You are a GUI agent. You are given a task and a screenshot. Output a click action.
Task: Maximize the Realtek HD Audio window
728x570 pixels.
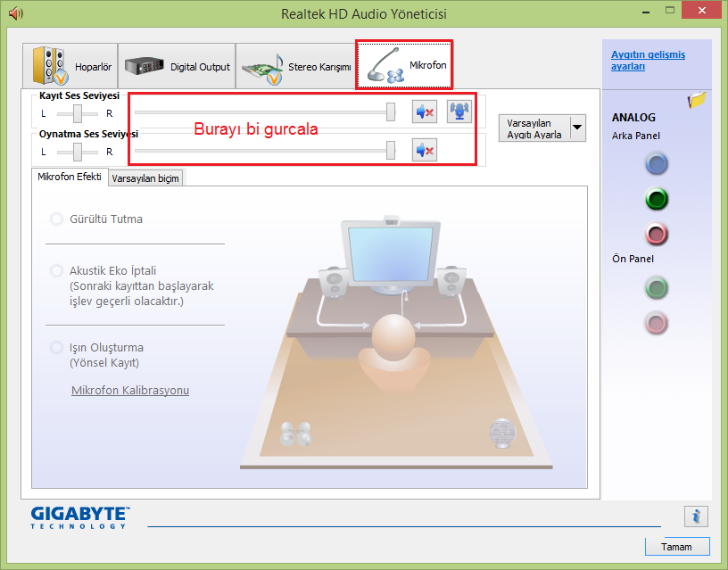[x=670, y=10]
